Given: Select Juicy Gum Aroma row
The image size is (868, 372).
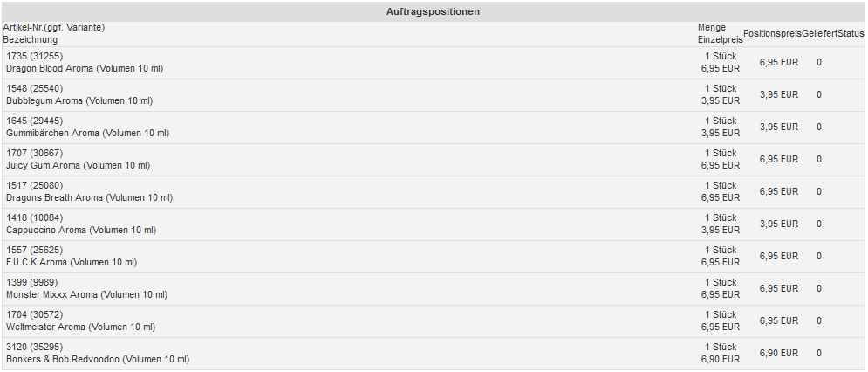Looking at the screenshot, I should pyautogui.click(x=78, y=166).
